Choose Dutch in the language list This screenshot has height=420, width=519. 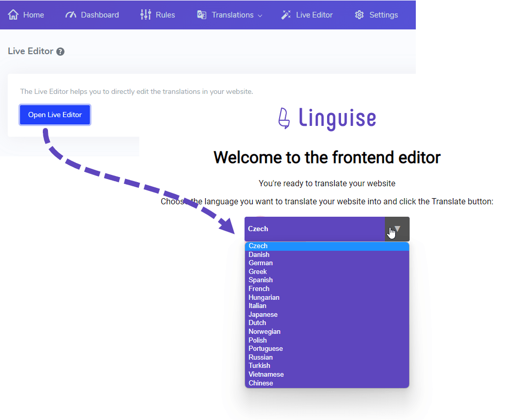coord(327,323)
